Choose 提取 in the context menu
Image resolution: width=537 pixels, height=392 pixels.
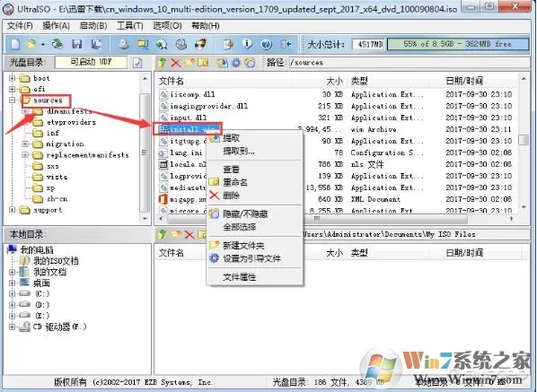(255, 138)
